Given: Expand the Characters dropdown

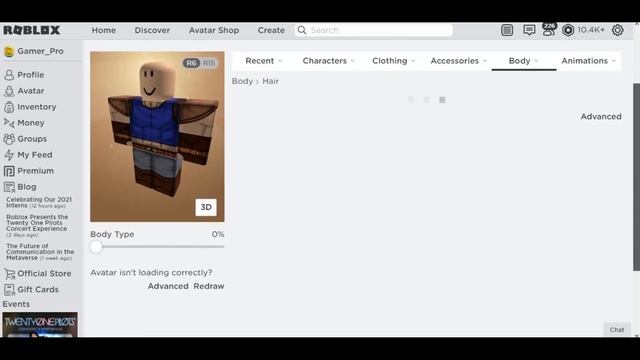Looking at the screenshot, I should 329,61.
